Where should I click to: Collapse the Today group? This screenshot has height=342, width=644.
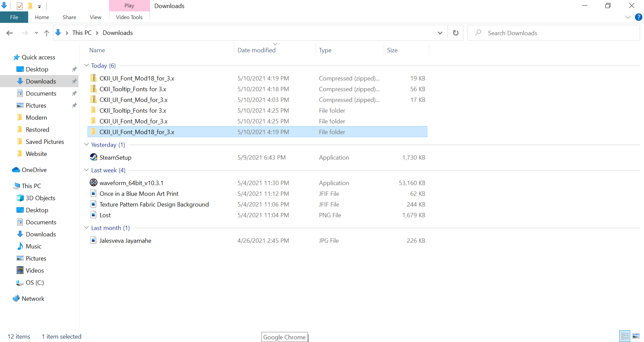point(87,65)
